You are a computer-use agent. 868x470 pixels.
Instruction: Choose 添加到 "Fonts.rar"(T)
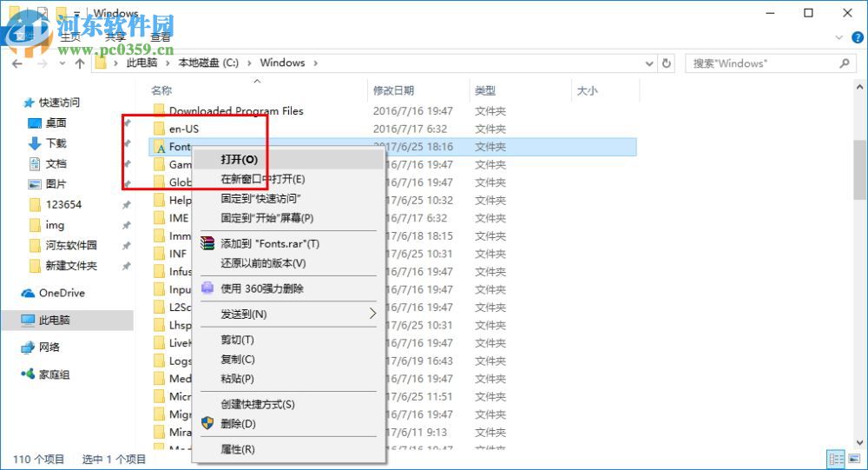pyautogui.click(x=288, y=244)
